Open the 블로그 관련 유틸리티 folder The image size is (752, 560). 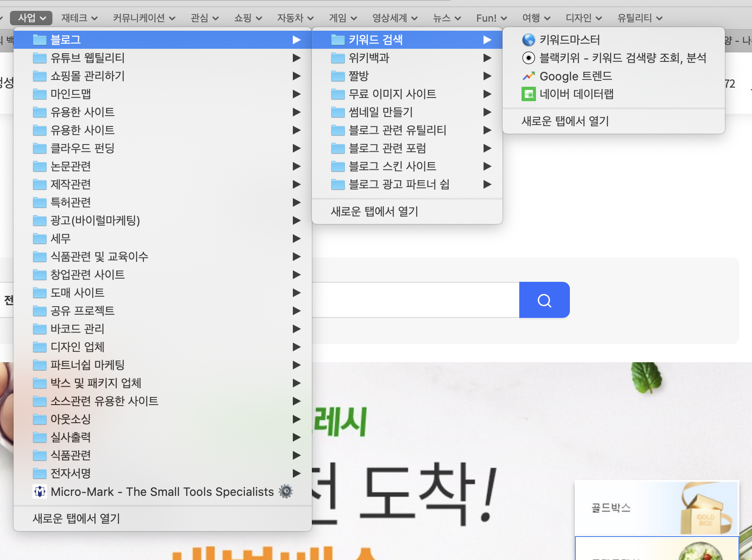(407, 130)
